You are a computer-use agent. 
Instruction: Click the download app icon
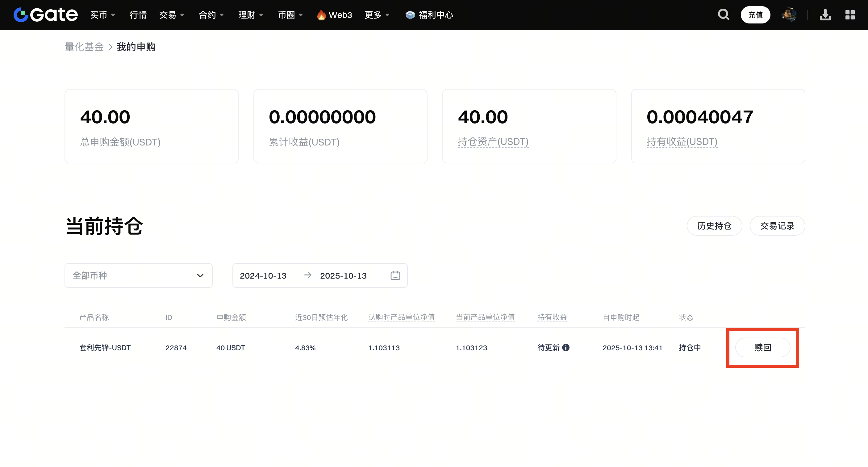point(825,15)
